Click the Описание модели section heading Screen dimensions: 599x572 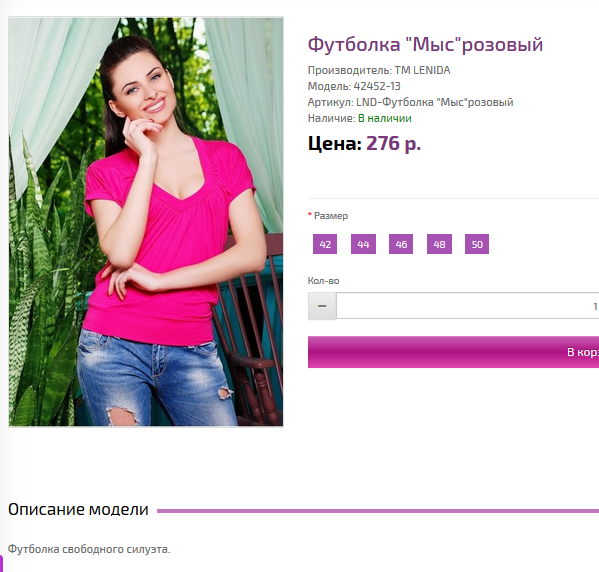pos(78,510)
